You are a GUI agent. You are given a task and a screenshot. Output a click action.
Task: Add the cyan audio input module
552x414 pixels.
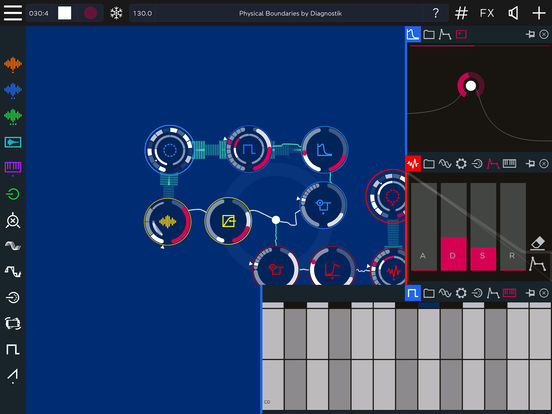tap(13, 142)
